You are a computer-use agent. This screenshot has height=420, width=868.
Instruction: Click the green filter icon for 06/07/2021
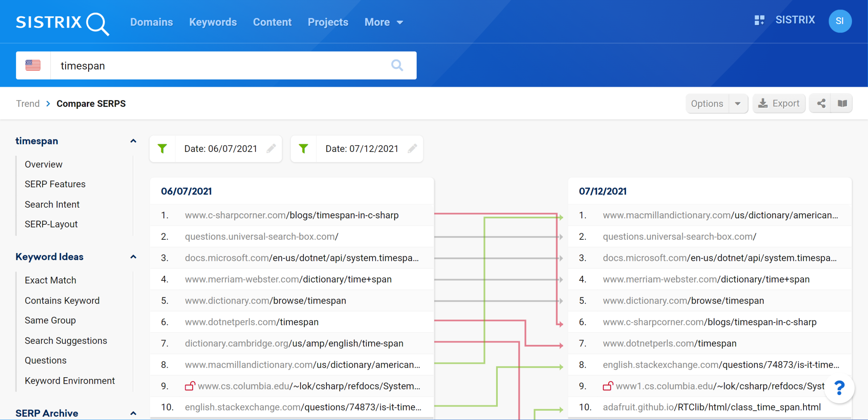[x=162, y=148]
